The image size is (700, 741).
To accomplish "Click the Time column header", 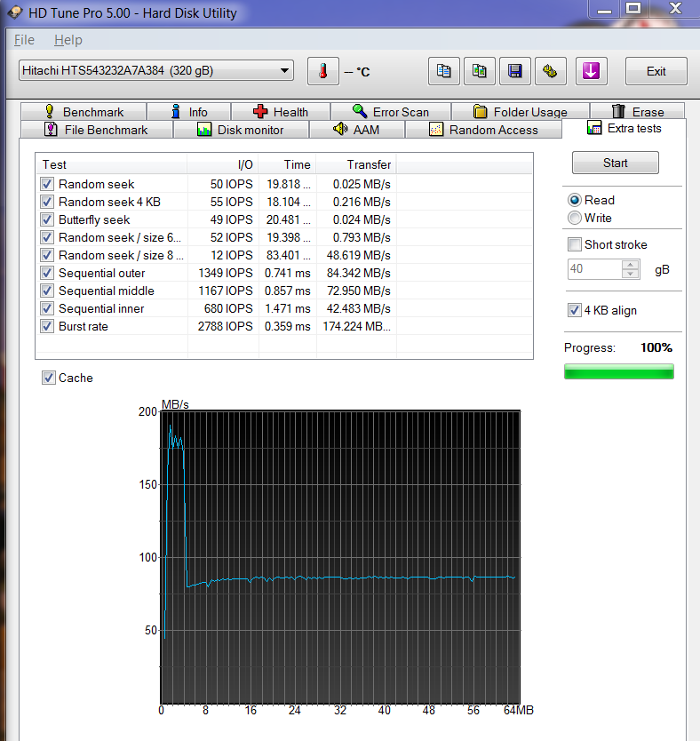I will click(287, 164).
